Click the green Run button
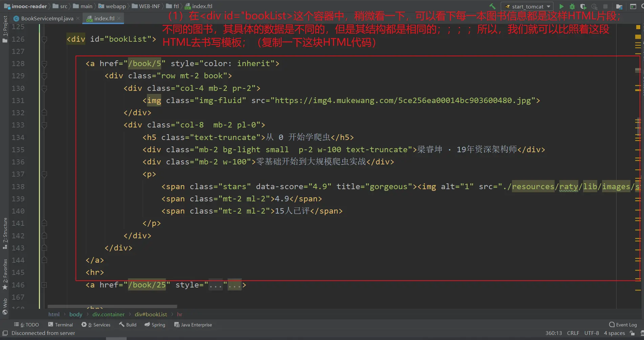 (561, 6)
